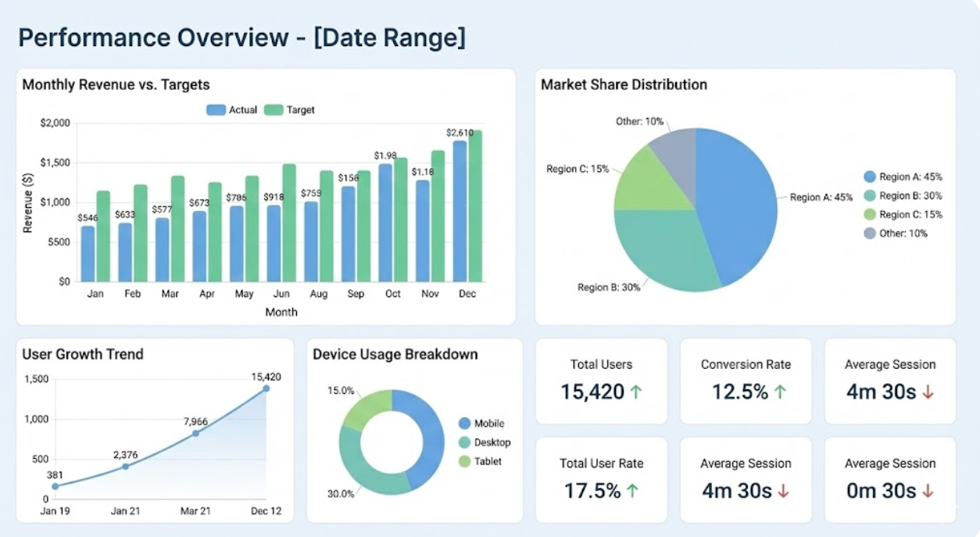Open the Total Users 15,420 card
The height and width of the screenshot is (537, 980).
(x=601, y=381)
